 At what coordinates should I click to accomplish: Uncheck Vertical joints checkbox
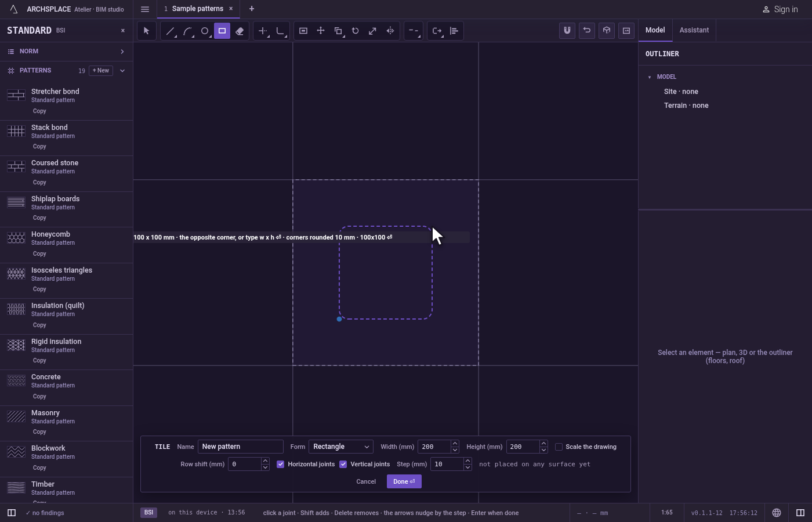[x=343, y=464]
